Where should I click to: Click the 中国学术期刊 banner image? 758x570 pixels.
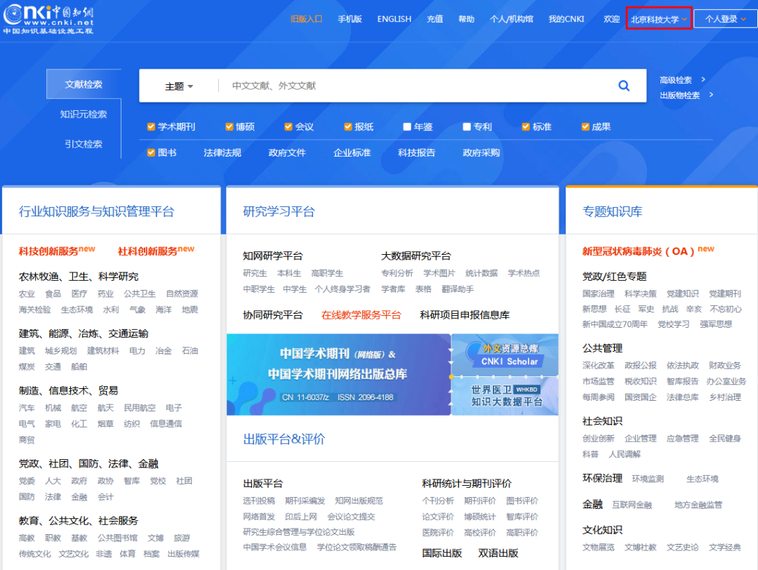[x=339, y=374]
